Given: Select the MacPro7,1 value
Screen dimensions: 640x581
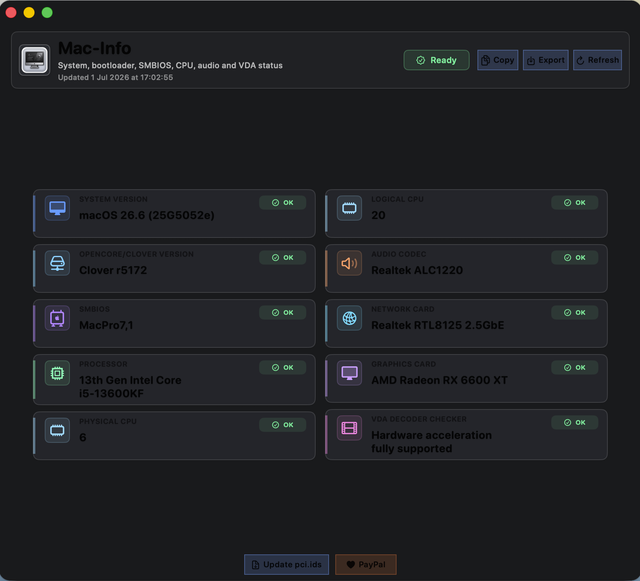Looking at the screenshot, I should click(106, 325).
